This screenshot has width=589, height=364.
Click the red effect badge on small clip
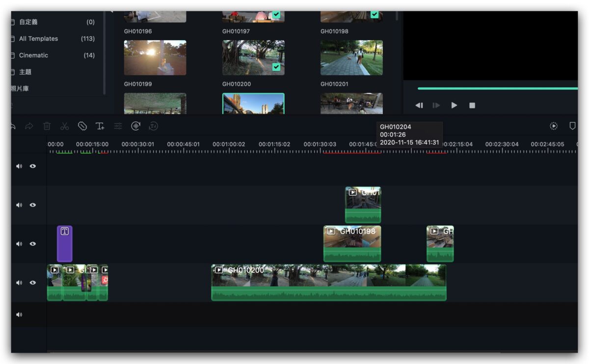pos(105,280)
